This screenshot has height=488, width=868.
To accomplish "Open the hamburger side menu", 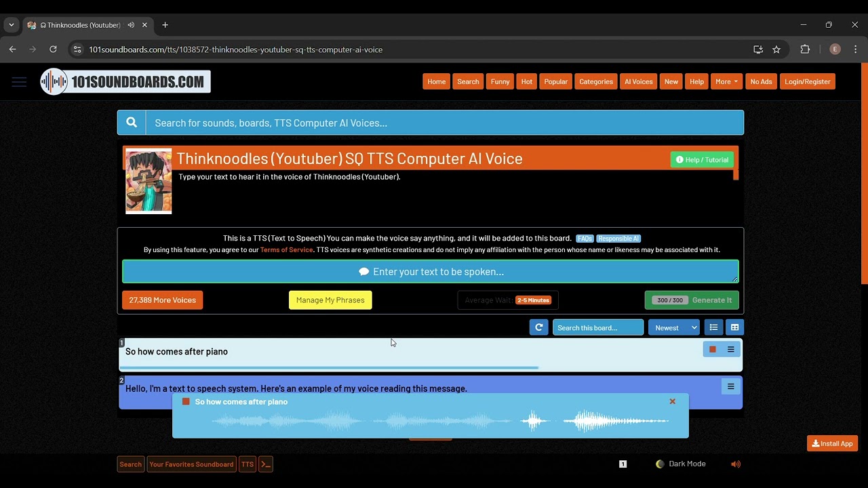I will [x=19, y=82].
